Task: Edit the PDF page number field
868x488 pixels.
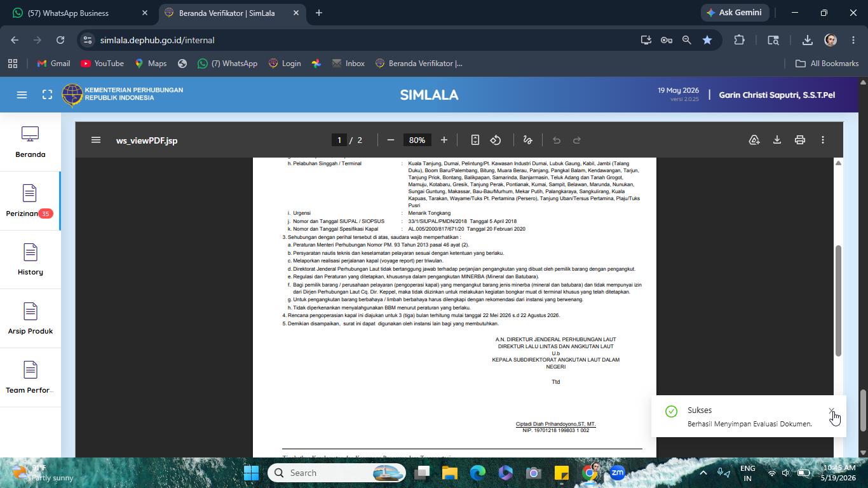Action: pyautogui.click(x=339, y=140)
